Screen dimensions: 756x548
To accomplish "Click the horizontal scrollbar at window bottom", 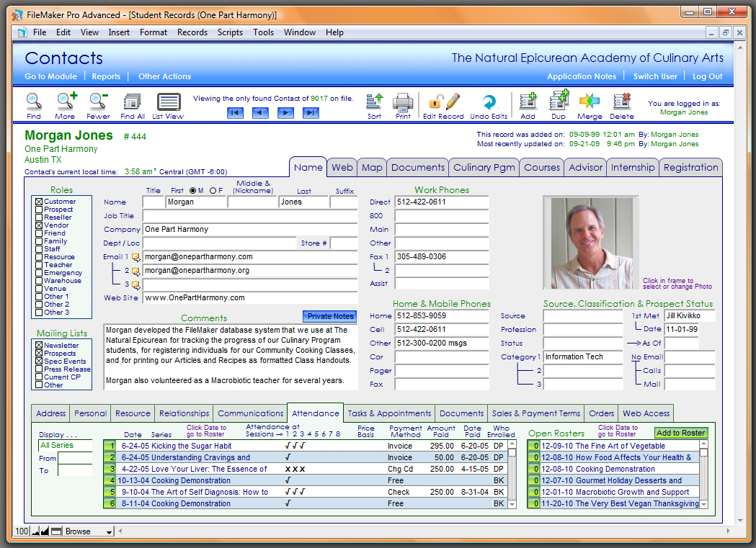I will (x=424, y=531).
